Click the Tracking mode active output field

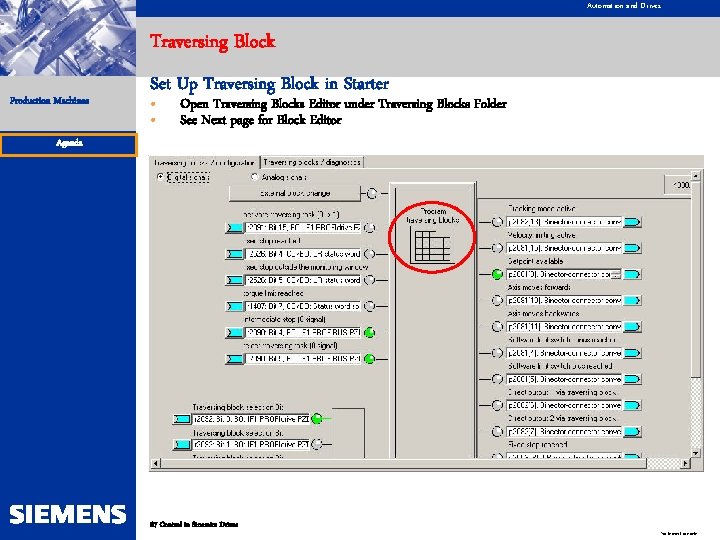tap(564, 222)
